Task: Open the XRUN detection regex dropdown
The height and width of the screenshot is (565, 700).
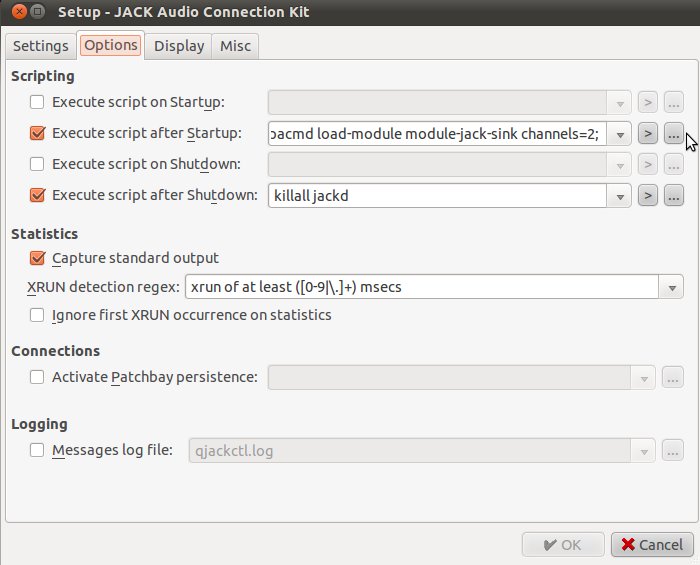Action: tap(671, 287)
